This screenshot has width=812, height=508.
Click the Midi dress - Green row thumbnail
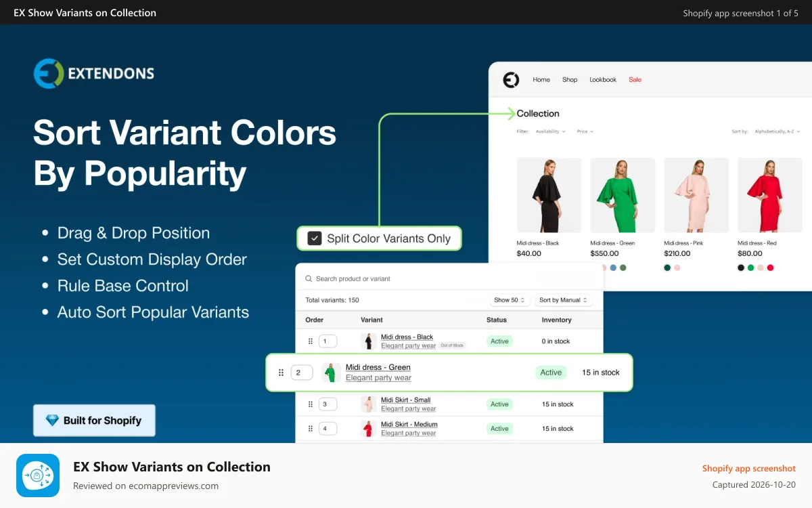click(331, 373)
